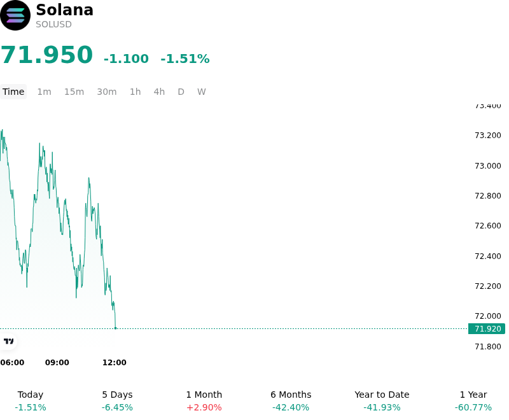The image size is (509, 420).
Task: Click the 12:00 time axis label
Action: (x=115, y=363)
